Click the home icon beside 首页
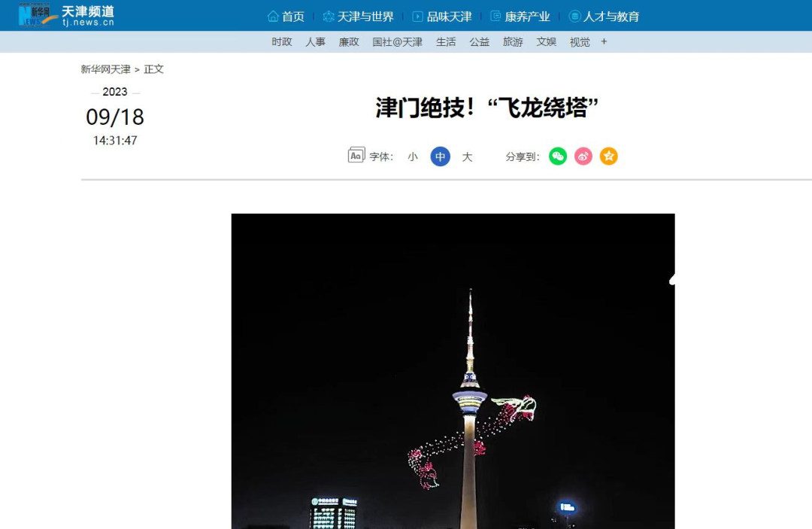 (273, 17)
